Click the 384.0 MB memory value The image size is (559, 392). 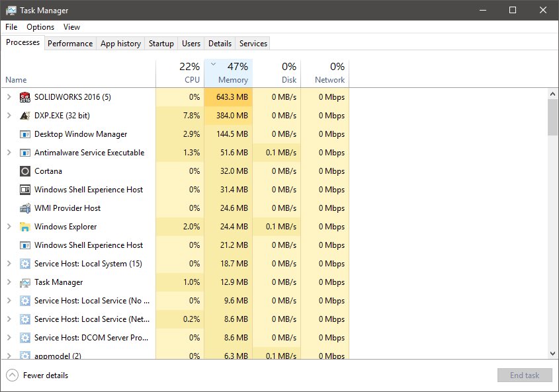232,116
